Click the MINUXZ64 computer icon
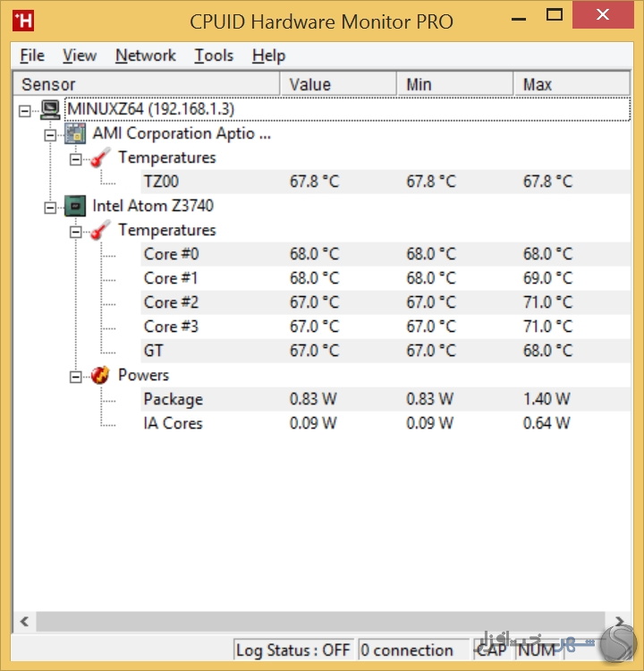The height and width of the screenshot is (671, 644). [x=50, y=109]
